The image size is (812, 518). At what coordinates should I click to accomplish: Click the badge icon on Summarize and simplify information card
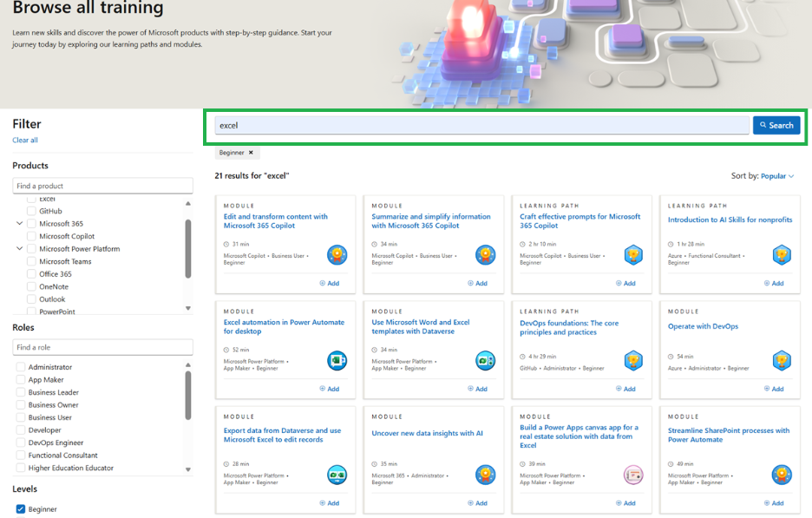[x=485, y=255]
